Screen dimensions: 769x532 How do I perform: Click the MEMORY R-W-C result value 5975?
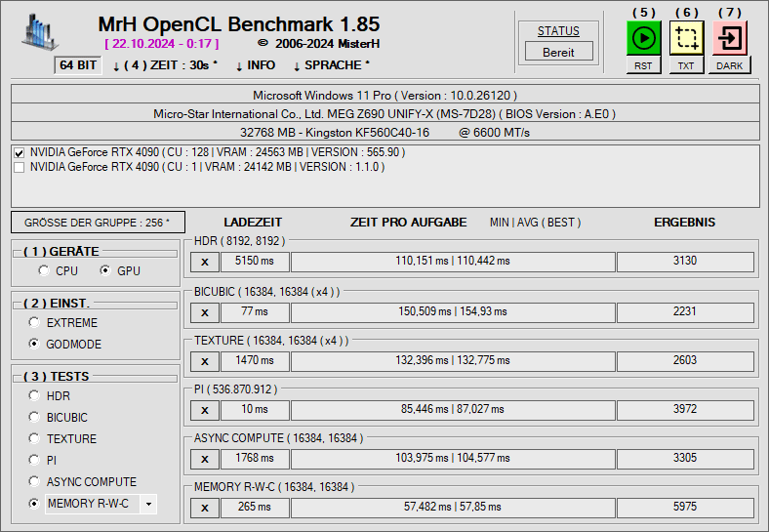685,508
